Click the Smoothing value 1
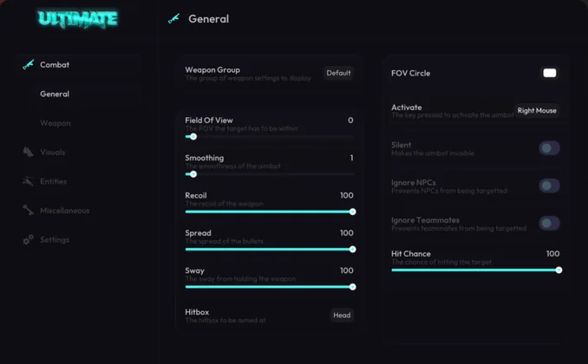 351,158
